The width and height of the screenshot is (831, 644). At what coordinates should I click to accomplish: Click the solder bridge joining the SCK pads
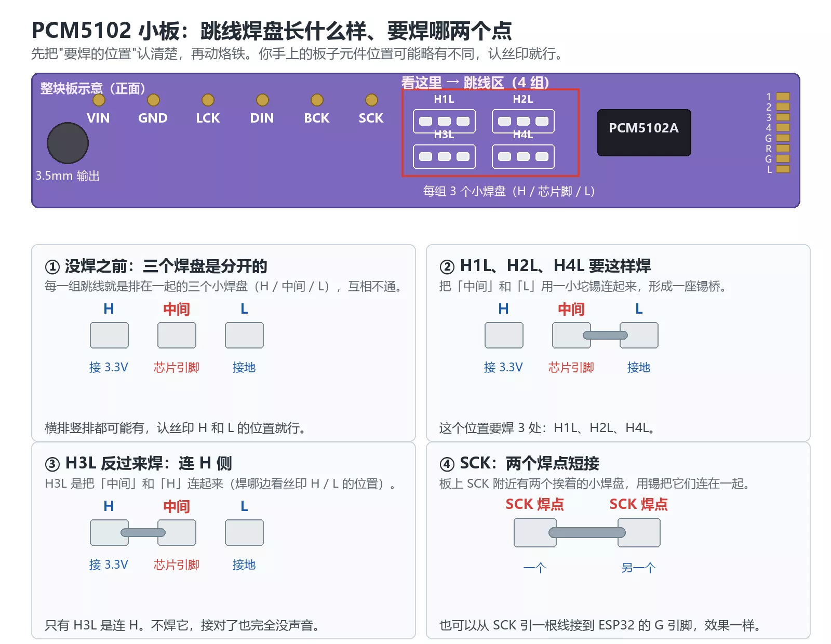(x=587, y=532)
